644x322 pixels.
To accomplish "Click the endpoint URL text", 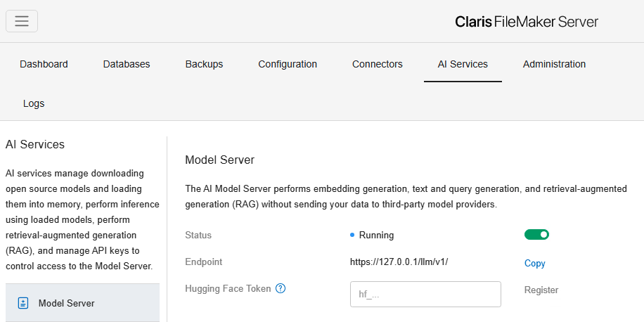I will [399, 262].
